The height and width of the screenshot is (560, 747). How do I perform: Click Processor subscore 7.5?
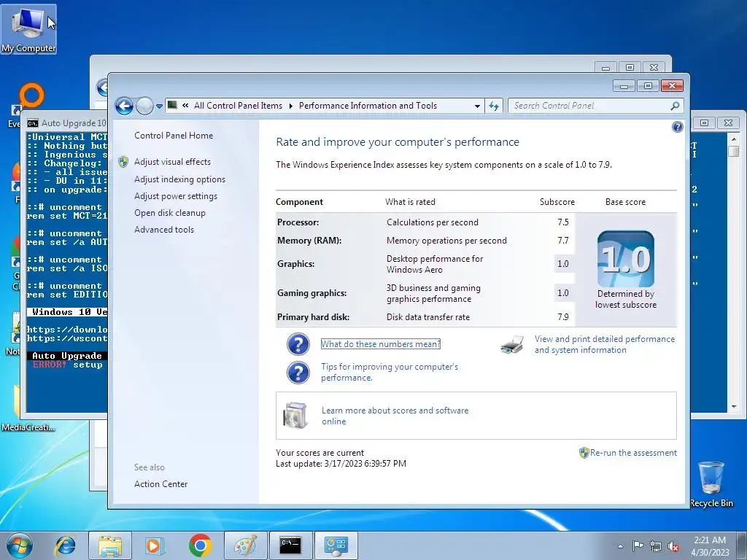562,222
